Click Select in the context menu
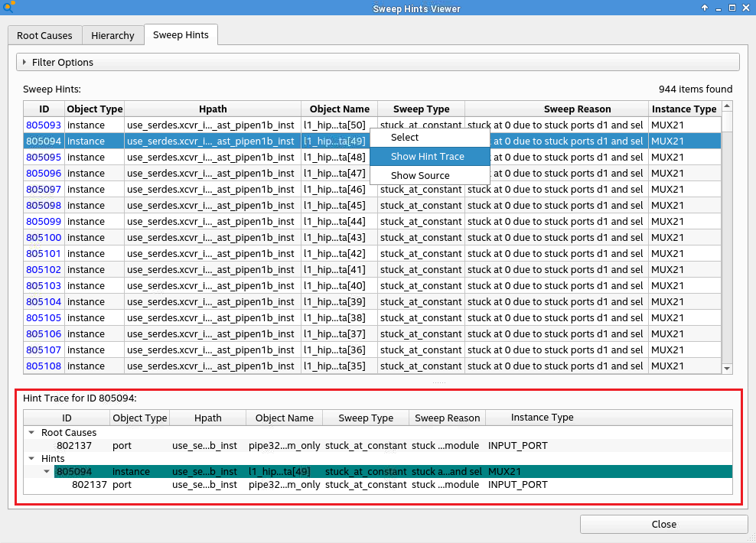This screenshot has width=756, height=543. click(x=405, y=137)
